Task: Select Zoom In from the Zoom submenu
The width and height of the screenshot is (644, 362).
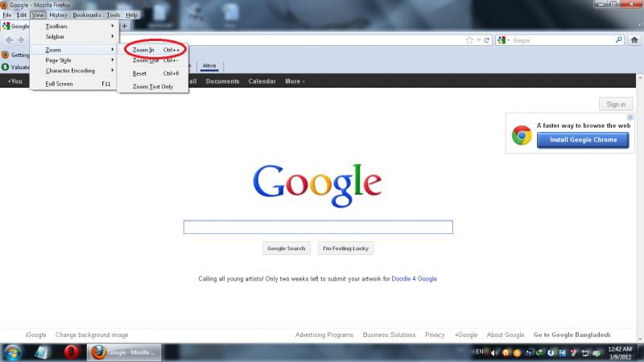Action: click(143, 50)
